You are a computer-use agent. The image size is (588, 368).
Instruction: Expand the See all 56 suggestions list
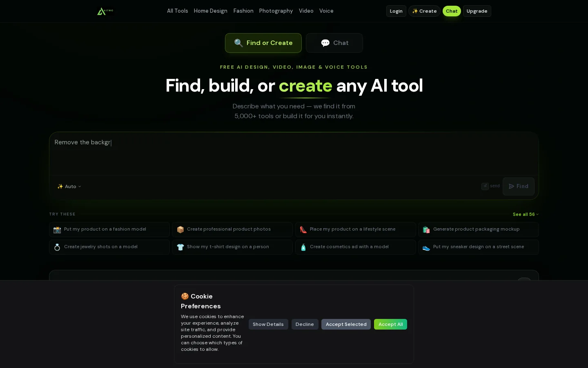pos(526,214)
